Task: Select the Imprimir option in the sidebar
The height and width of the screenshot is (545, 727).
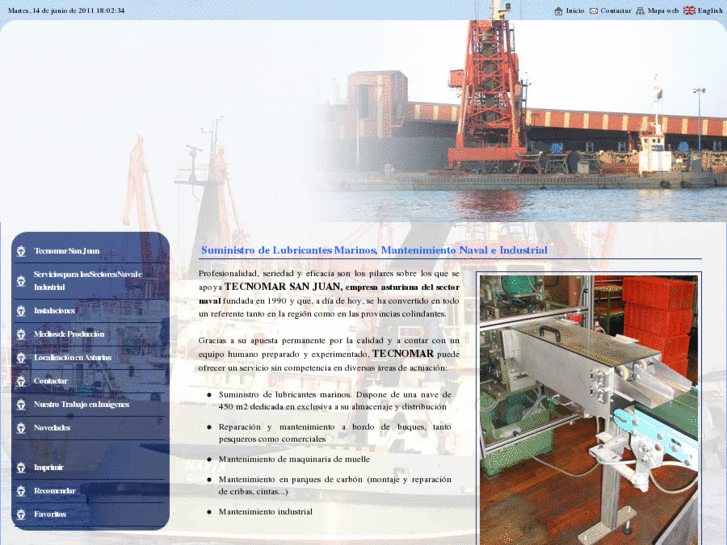Action: [x=48, y=467]
